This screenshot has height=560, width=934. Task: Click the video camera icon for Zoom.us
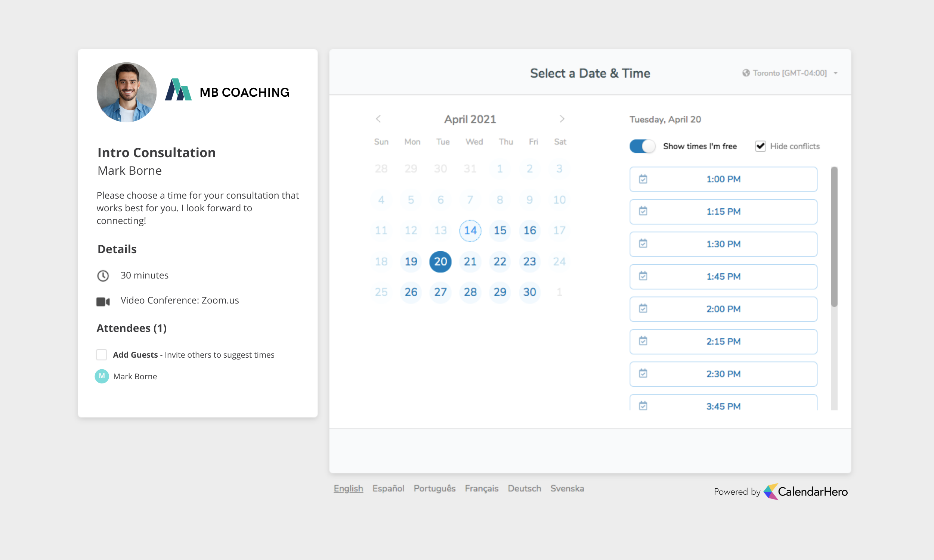(103, 301)
